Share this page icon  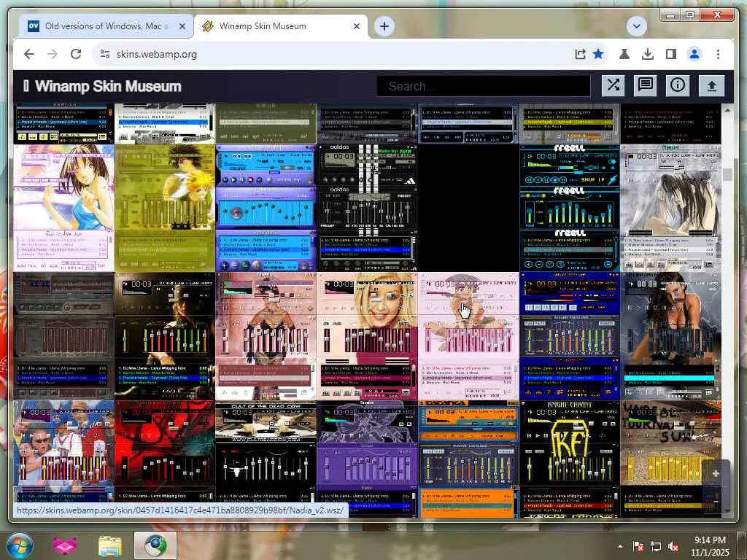[580, 54]
